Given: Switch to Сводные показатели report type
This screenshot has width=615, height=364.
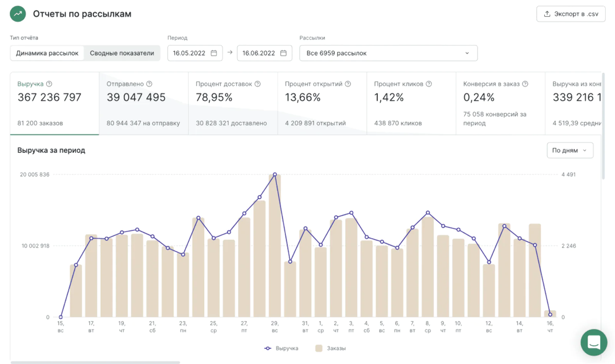Looking at the screenshot, I should coord(122,53).
